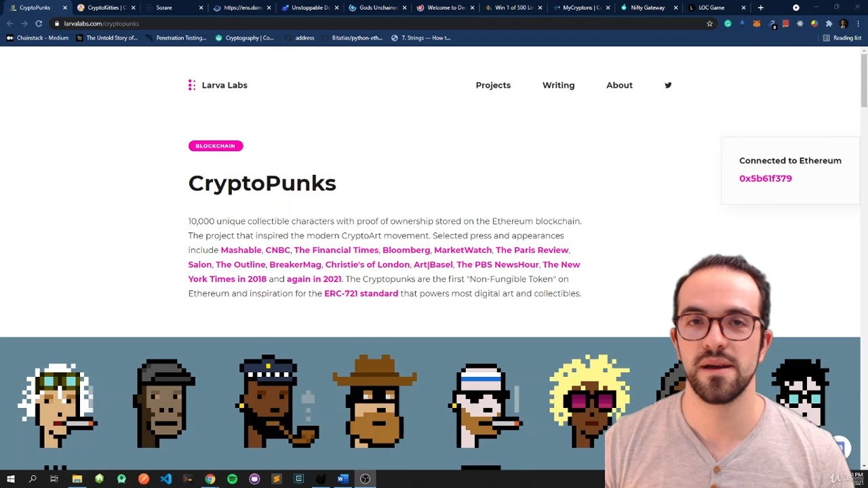Switch to Google Chrome in the taskbar
The width and height of the screenshot is (868, 488).
(x=210, y=479)
